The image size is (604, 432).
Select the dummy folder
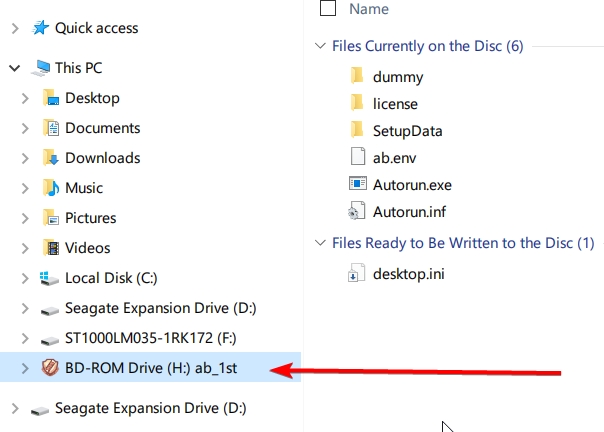pos(398,76)
